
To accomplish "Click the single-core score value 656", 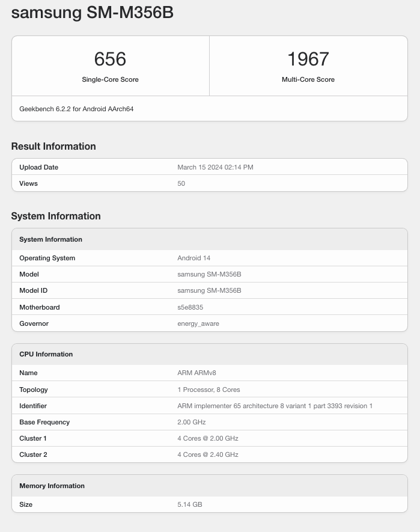I will (110, 59).
